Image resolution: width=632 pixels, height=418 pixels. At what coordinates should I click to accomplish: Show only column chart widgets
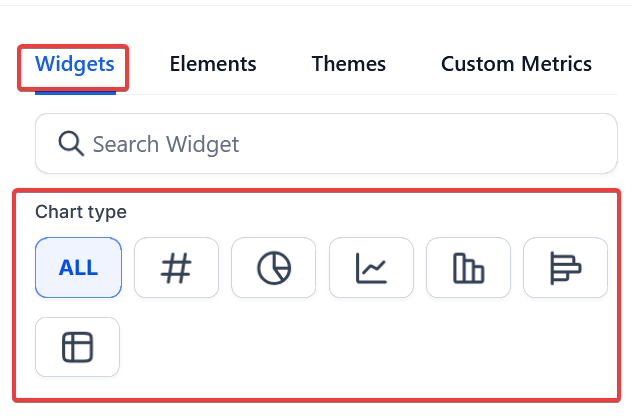pos(468,267)
